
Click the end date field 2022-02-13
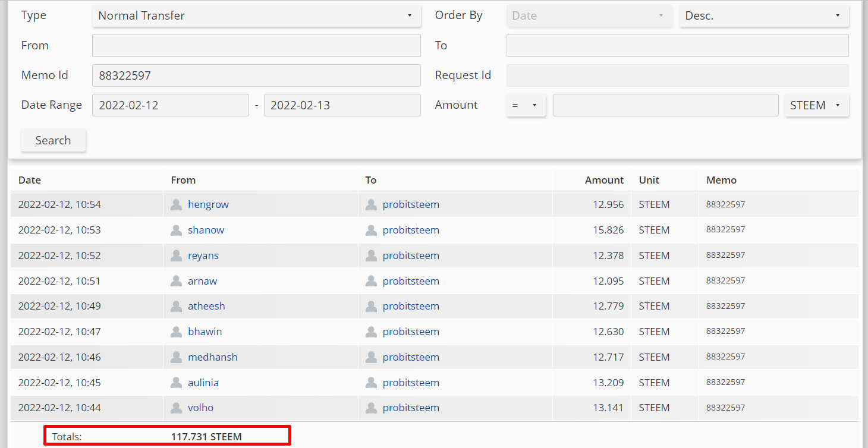(342, 105)
